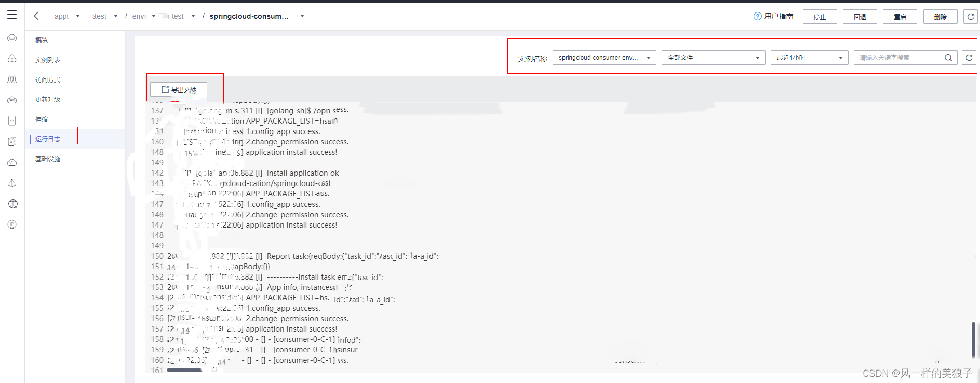
Task: Click the 重启 restart button
Action: 900,17
